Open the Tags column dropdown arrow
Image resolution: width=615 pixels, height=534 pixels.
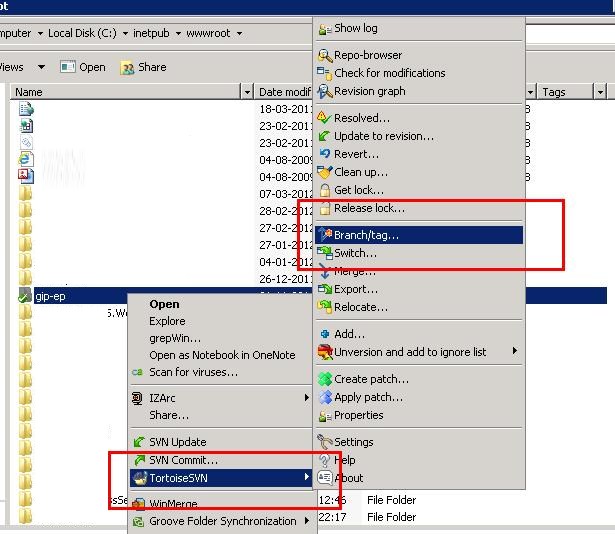(600, 92)
